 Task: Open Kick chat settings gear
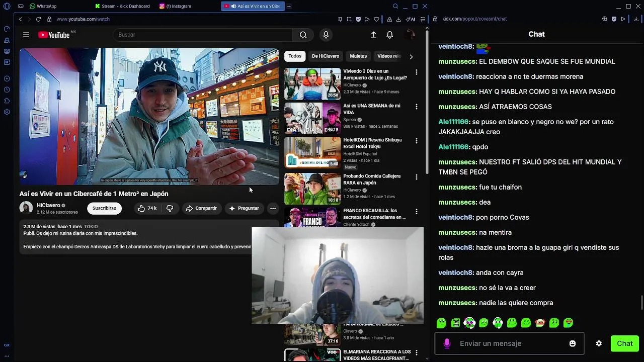(x=599, y=343)
